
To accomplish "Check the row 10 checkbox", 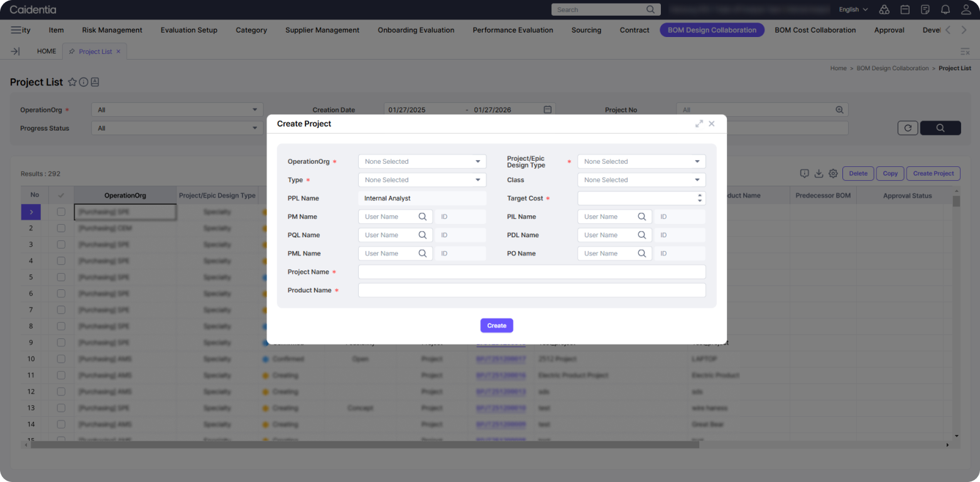I will 61,359.
